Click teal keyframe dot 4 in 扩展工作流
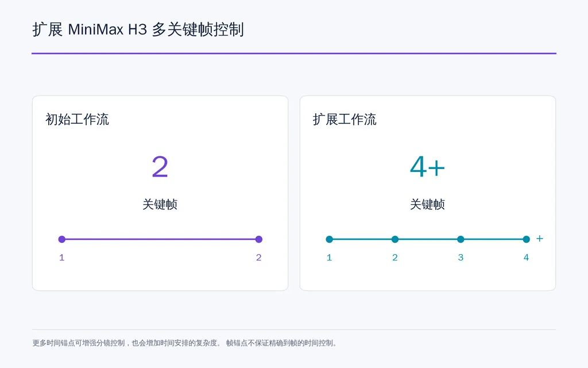The image size is (588, 368). coord(526,239)
